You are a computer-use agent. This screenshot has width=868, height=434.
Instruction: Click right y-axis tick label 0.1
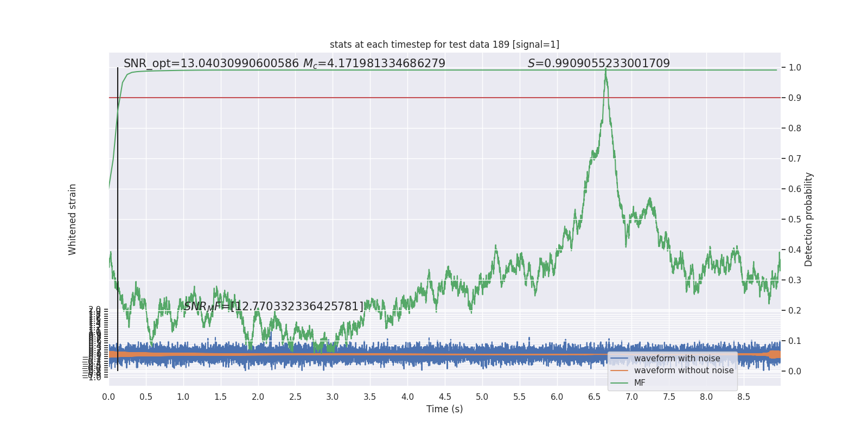coord(795,341)
